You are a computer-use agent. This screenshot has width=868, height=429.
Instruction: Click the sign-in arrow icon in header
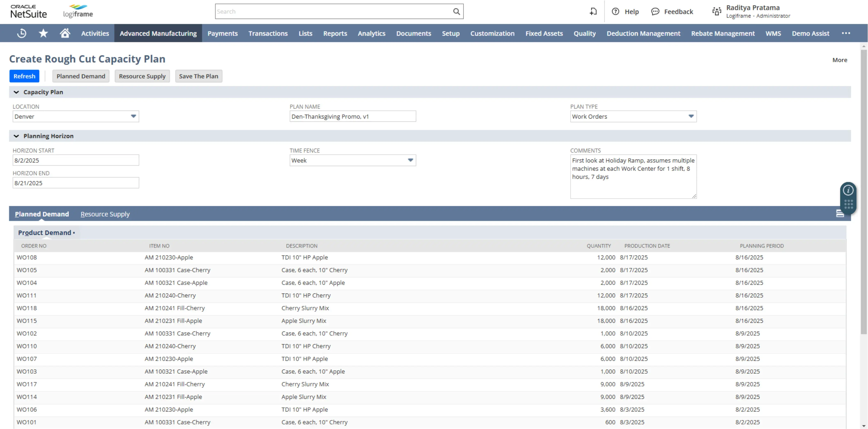click(593, 11)
